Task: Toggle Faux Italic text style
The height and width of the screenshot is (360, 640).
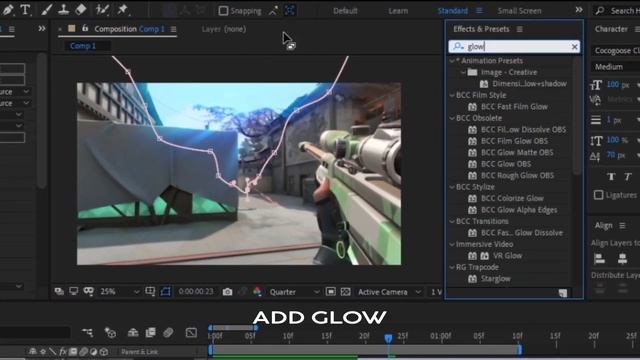Action: coord(627,176)
